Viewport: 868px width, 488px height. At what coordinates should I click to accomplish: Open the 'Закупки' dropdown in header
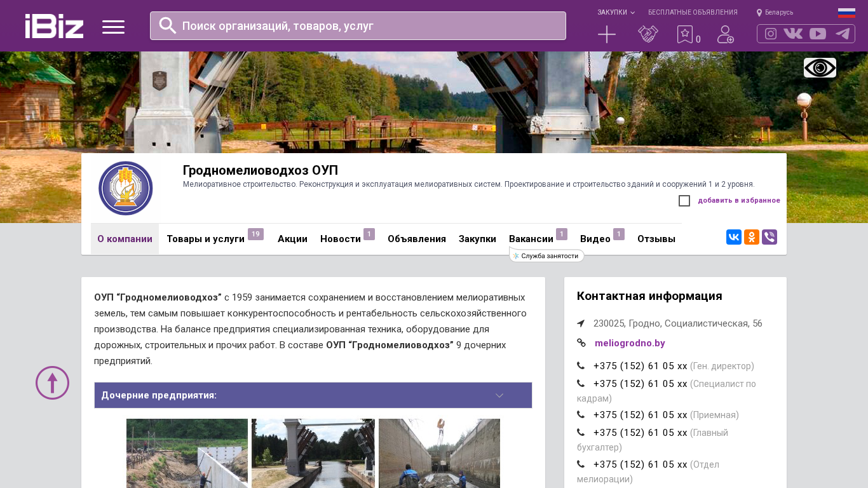pos(615,13)
